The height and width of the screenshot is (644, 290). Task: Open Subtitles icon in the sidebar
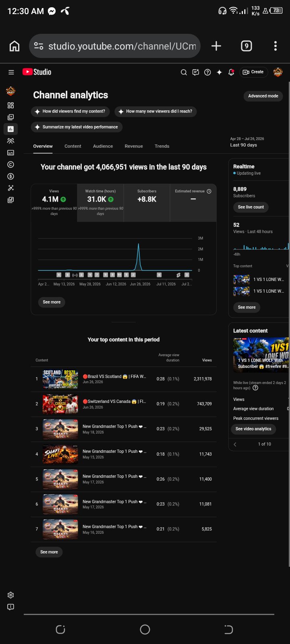(10, 153)
